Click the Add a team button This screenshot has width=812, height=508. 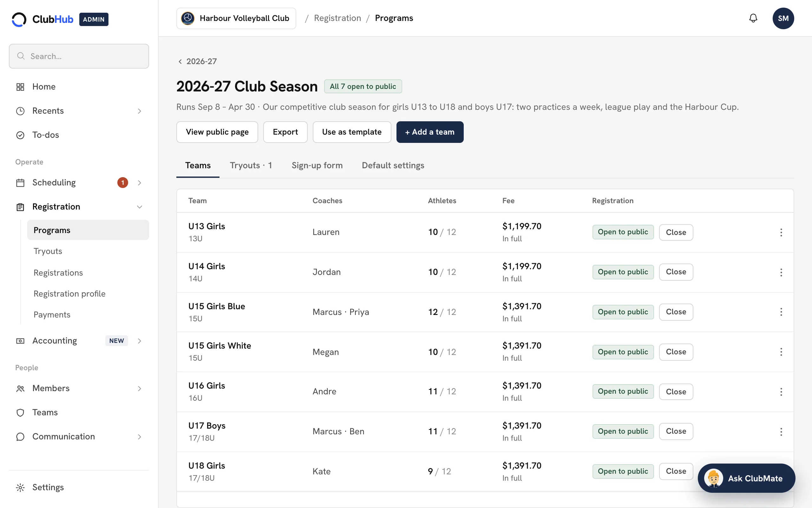430,132
